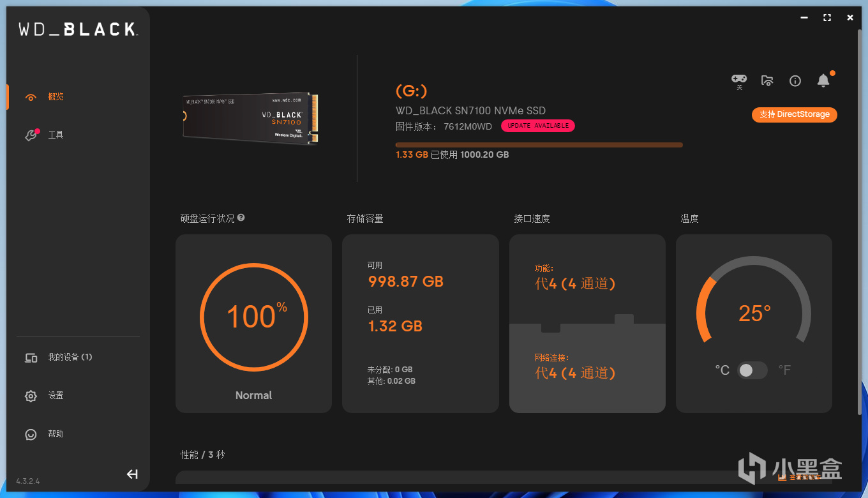Click the SN7100 SSD product image

(x=250, y=118)
